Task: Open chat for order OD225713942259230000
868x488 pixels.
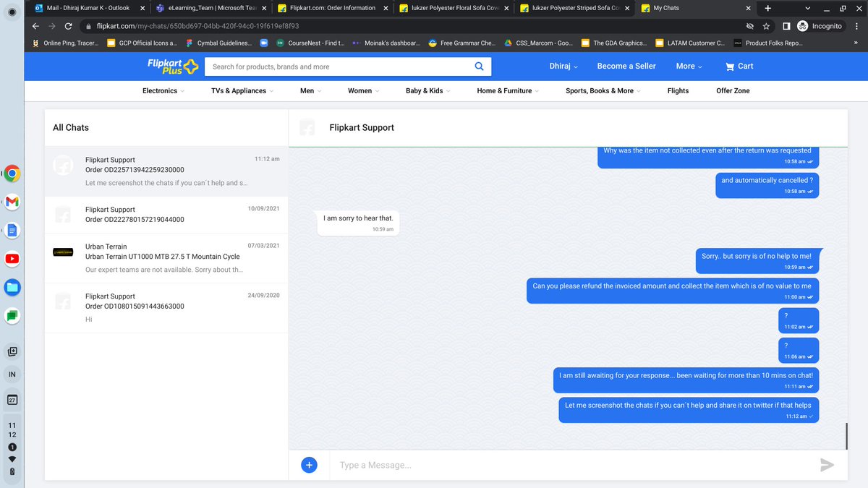Action: [x=166, y=171]
